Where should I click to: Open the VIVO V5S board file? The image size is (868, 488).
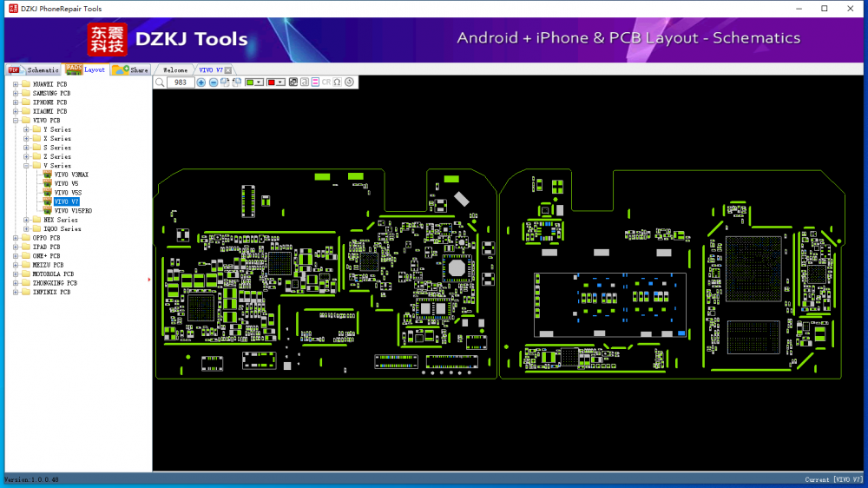pos(67,193)
